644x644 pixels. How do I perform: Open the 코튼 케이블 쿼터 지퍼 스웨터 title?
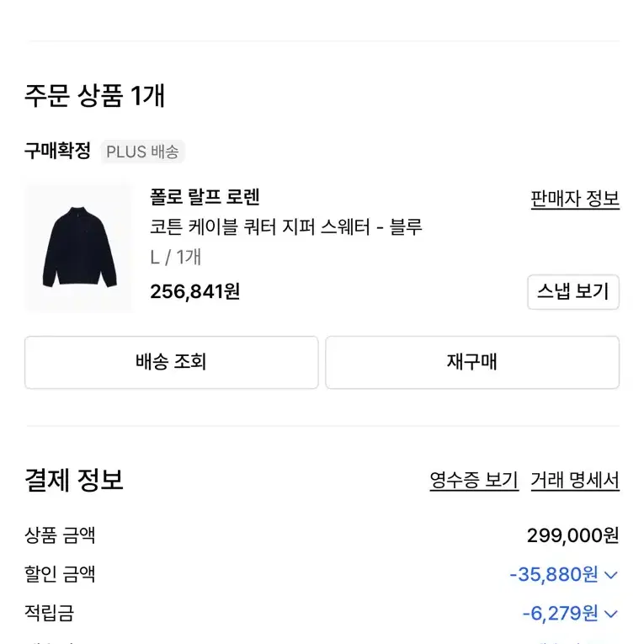[x=286, y=226]
